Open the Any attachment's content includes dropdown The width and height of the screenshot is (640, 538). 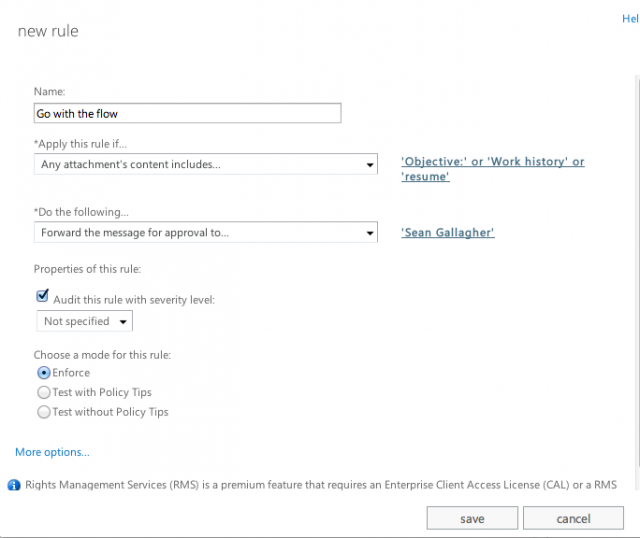click(206, 164)
